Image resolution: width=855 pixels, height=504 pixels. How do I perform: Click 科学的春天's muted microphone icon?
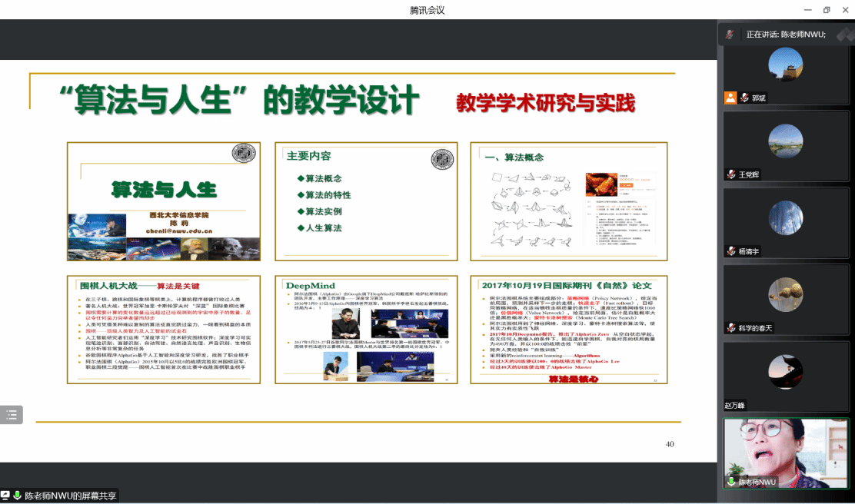tap(731, 328)
